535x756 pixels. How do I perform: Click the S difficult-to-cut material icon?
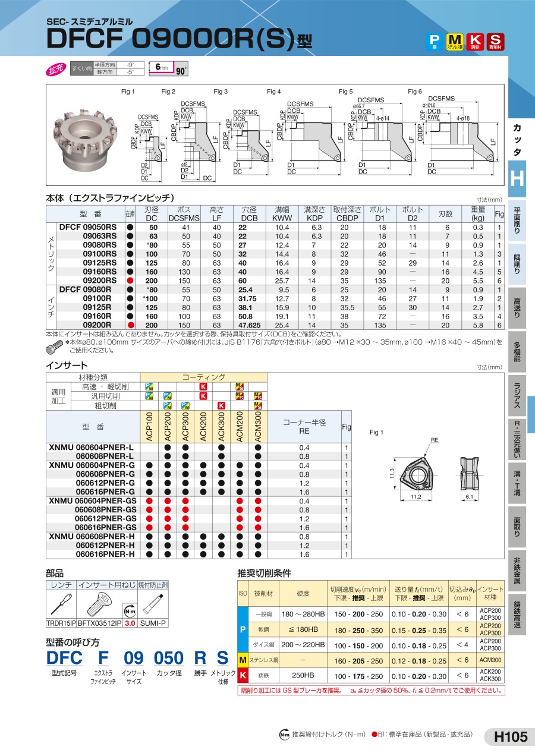494,41
